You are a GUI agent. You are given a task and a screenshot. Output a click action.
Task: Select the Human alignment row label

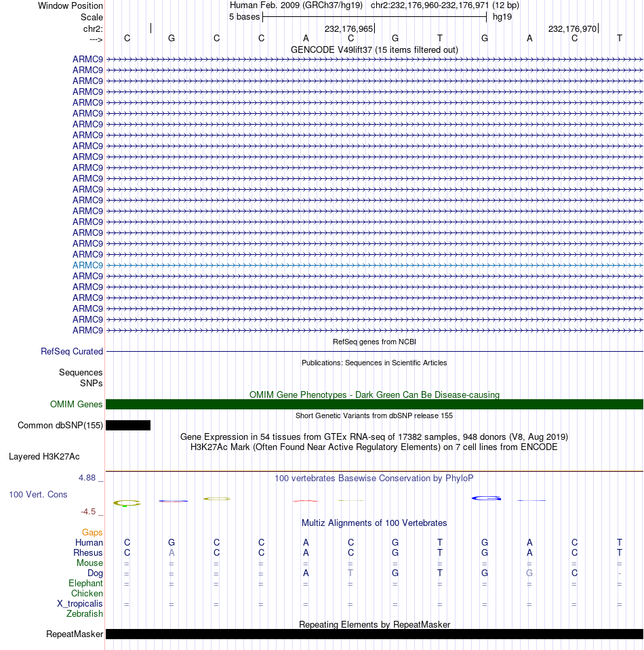[x=89, y=543]
